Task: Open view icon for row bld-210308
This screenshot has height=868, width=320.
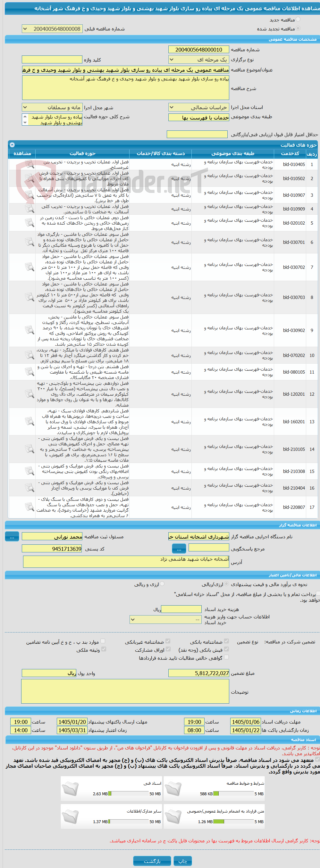Action: tap(30, 471)
